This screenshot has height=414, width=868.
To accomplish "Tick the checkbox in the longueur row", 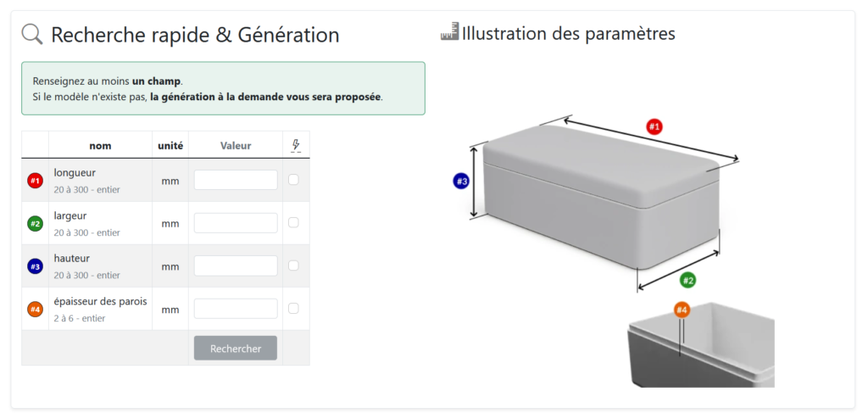I will [294, 180].
